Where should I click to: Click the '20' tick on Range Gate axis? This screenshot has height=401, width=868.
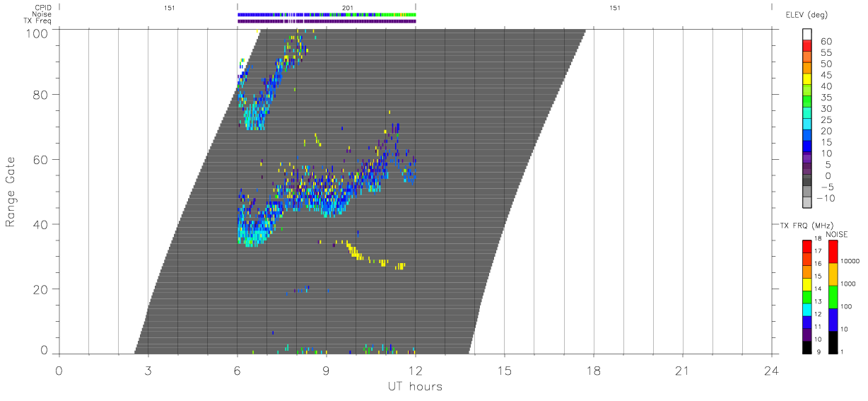point(41,289)
